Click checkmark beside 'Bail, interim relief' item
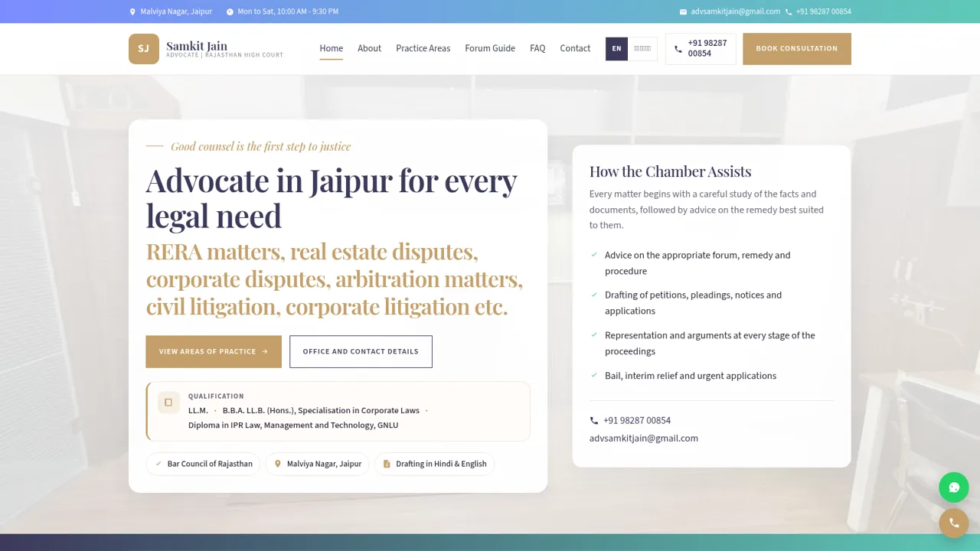980x551 pixels. tap(594, 375)
